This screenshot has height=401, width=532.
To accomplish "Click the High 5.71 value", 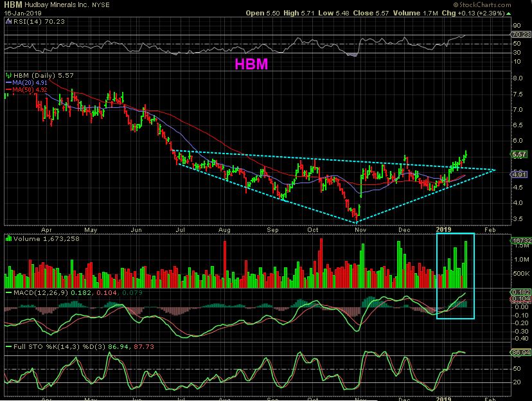I will [299, 13].
